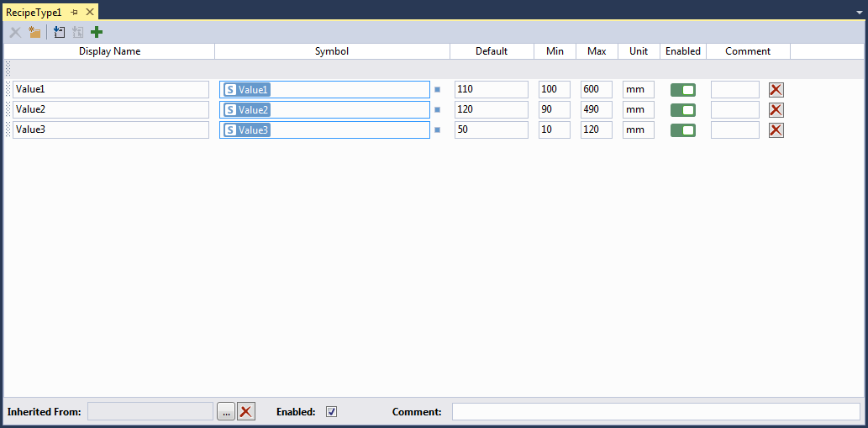Edit the Value1 display name field
Viewport: 868px width, 428px height.
coord(111,90)
